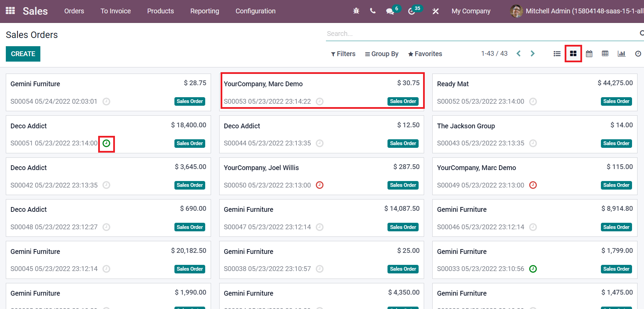Screen dimensions: 644x309
Task: Click amount $ 3,645.00 on Deco Addict
Action: pos(190,167)
